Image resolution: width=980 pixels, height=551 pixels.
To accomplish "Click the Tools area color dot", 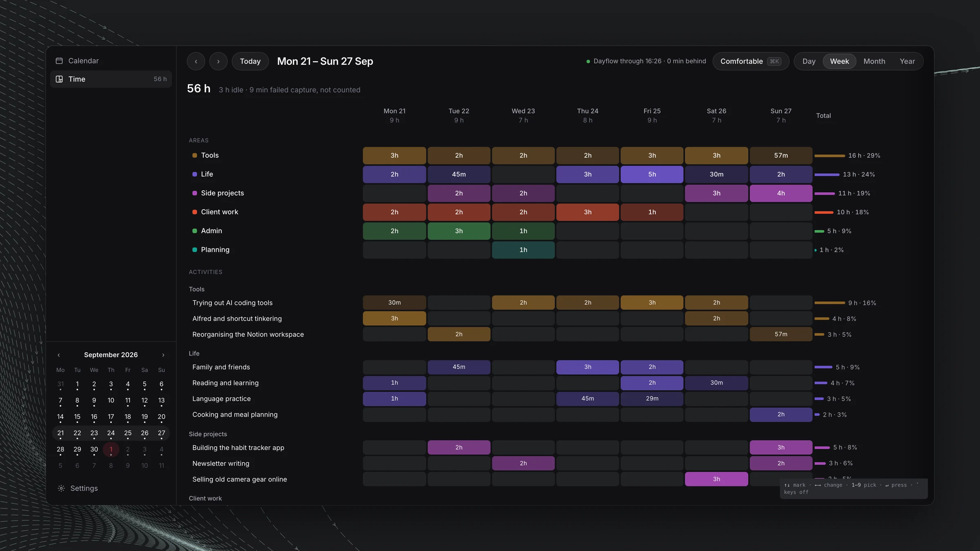I will (195, 156).
